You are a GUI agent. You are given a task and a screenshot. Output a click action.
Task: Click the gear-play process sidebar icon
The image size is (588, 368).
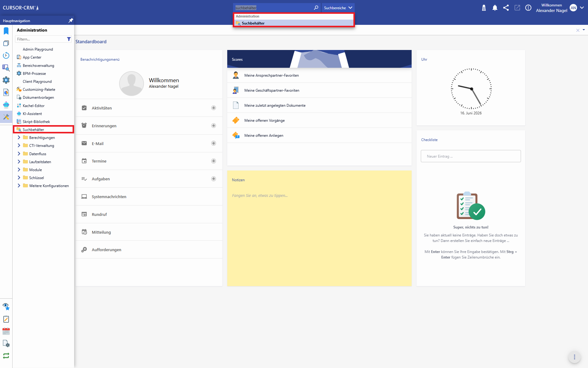[6, 80]
